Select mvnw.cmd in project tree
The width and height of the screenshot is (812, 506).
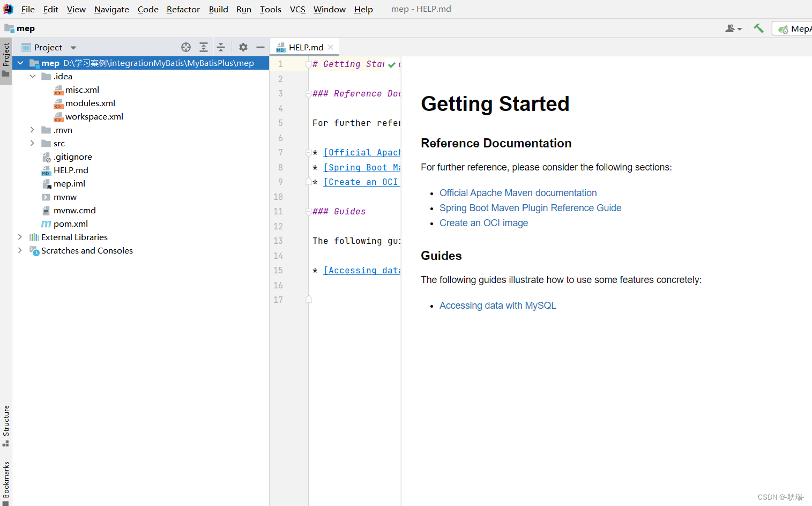point(75,211)
